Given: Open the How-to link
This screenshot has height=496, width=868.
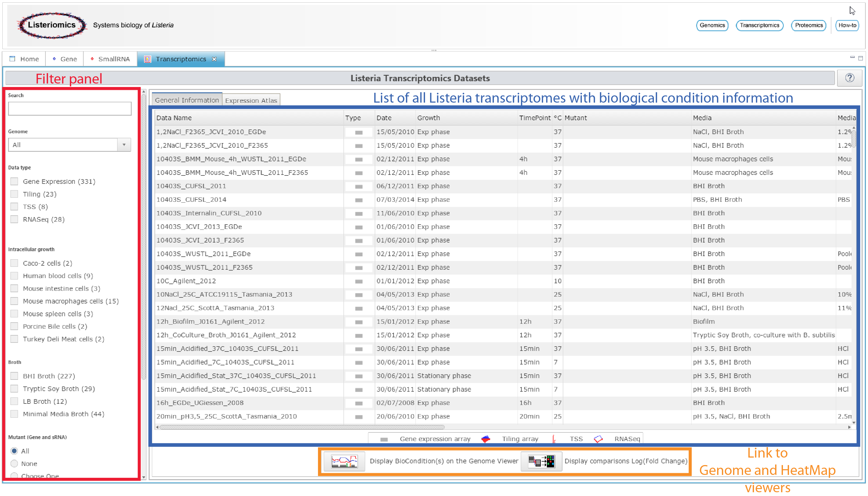Looking at the screenshot, I should (x=847, y=25).
